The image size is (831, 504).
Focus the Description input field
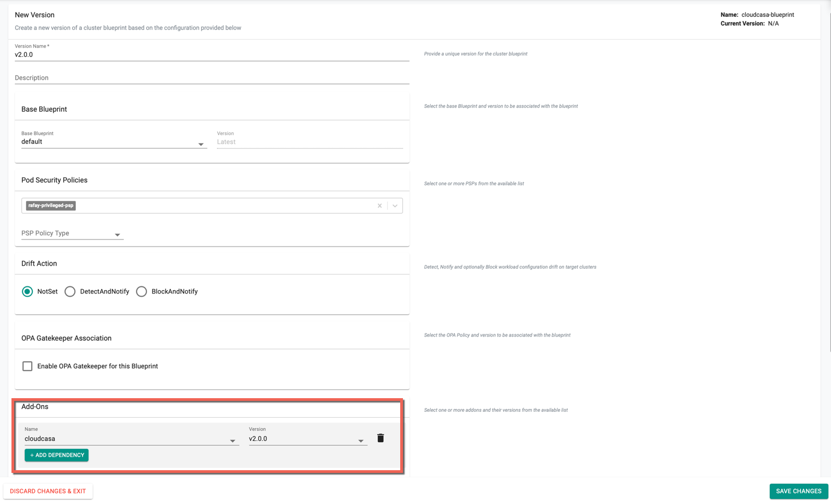click(212, 78)
